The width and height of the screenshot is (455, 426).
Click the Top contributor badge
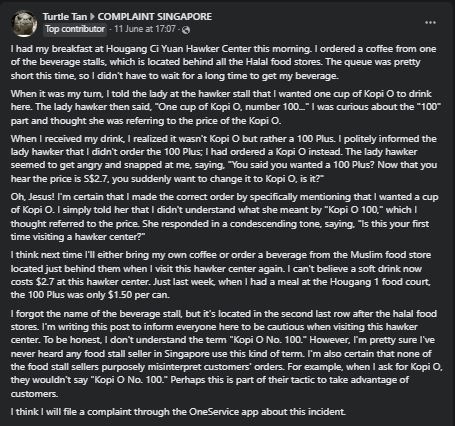75,29
